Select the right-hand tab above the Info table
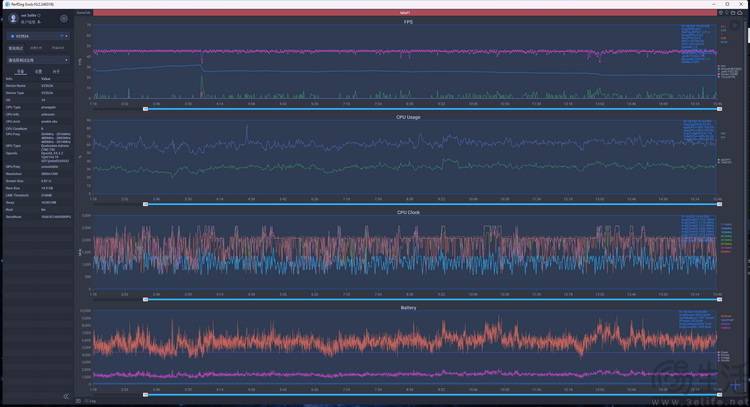The width and height of the screenshot is (750, 407). 56,71
